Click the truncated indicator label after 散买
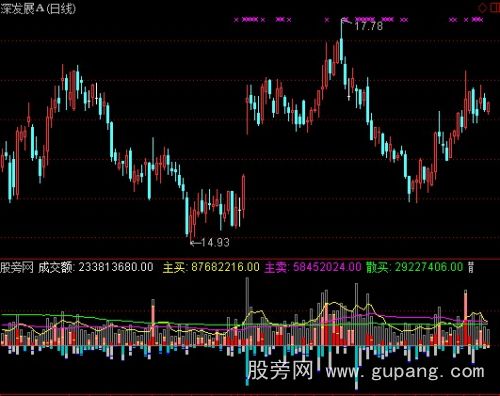Image resolution: width=500 pixels, height=396 pixels. (x=471, y=267)
